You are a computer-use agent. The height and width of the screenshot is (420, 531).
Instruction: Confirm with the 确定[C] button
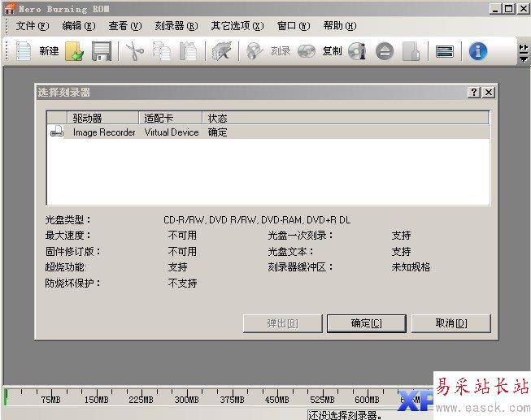[367, 323]
